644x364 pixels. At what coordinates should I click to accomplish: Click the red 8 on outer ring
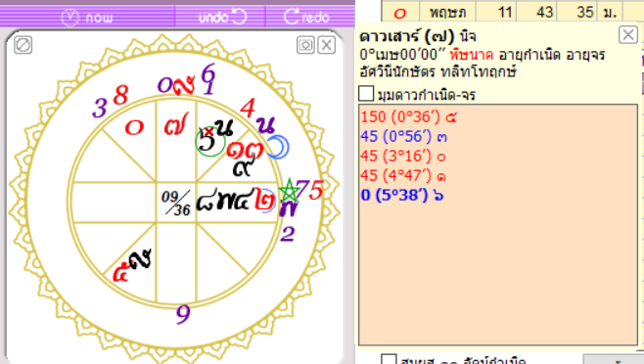[x=120, y=95]
